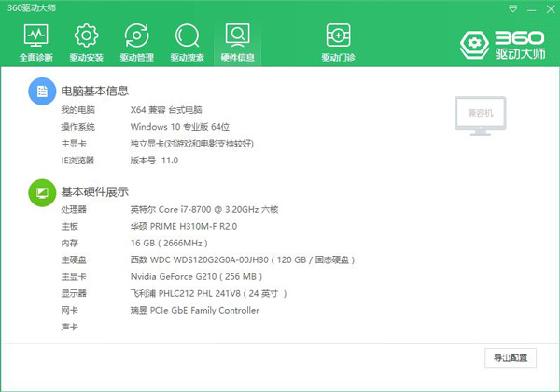Open the 驱动搜索 driver search icon
560x392 pixels.
click(x=188, y=43)
